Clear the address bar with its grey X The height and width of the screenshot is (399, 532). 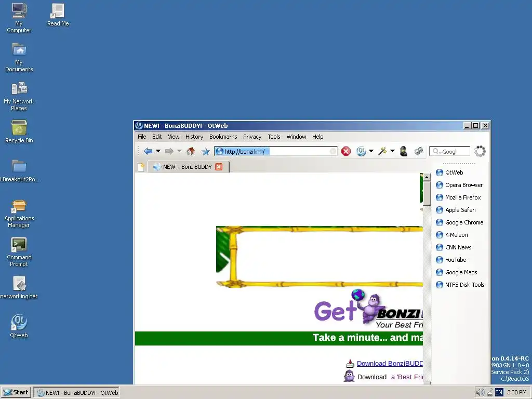(x=333, y=151)
